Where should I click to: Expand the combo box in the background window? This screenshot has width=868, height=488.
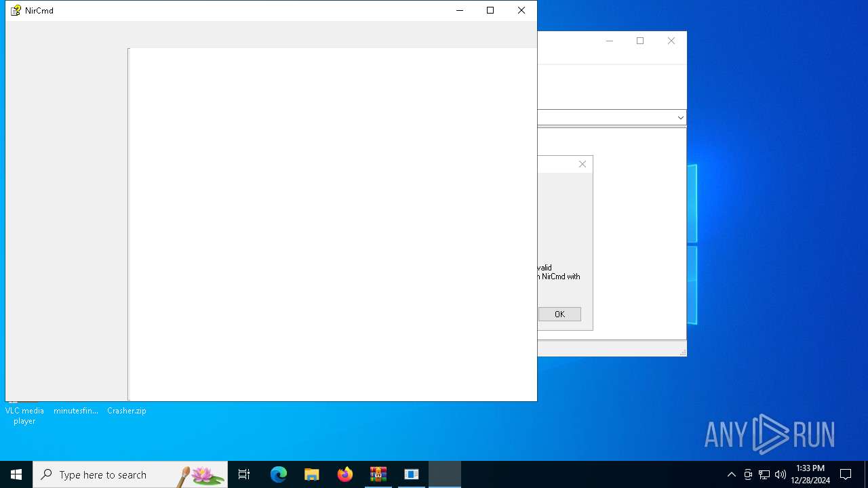(680, 117)
